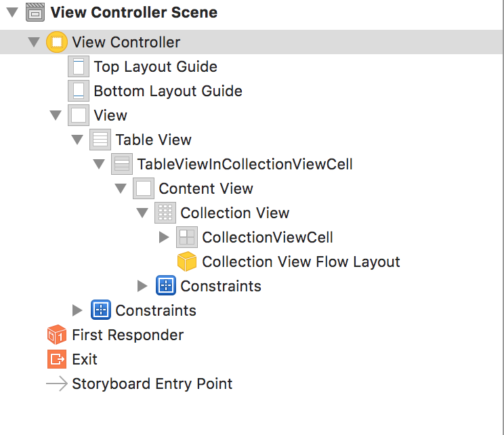Image resolution: width=504 pixels, height=435 pixels.
Task: Click the orange Exit icon
Action: coord(57,359)
